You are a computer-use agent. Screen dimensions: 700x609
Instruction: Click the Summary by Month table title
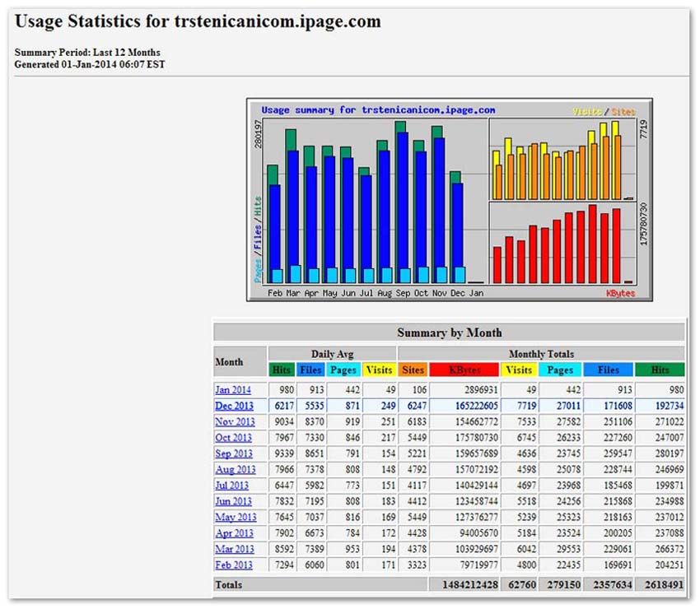tap(449, 332)
